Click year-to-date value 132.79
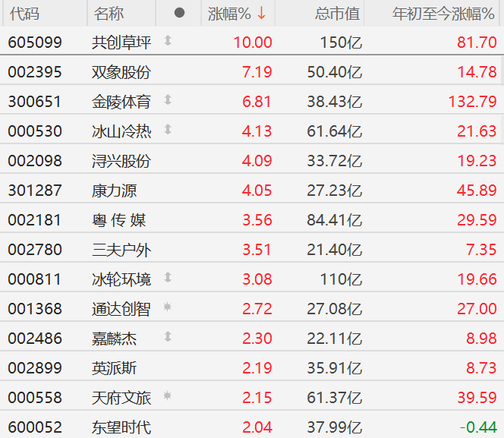This screenshot has width=504, height=438. [x=472, y=102]
